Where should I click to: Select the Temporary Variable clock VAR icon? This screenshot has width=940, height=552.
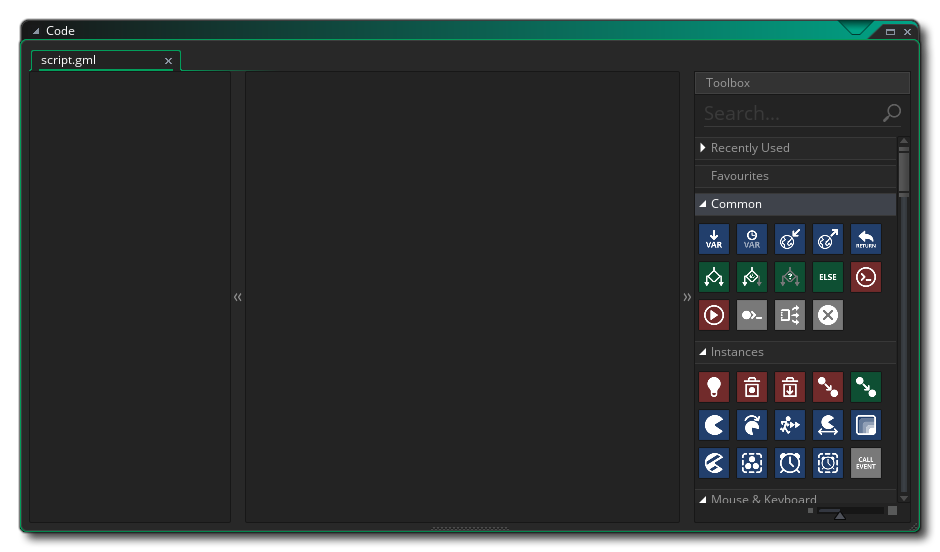(x=752, y=239)
